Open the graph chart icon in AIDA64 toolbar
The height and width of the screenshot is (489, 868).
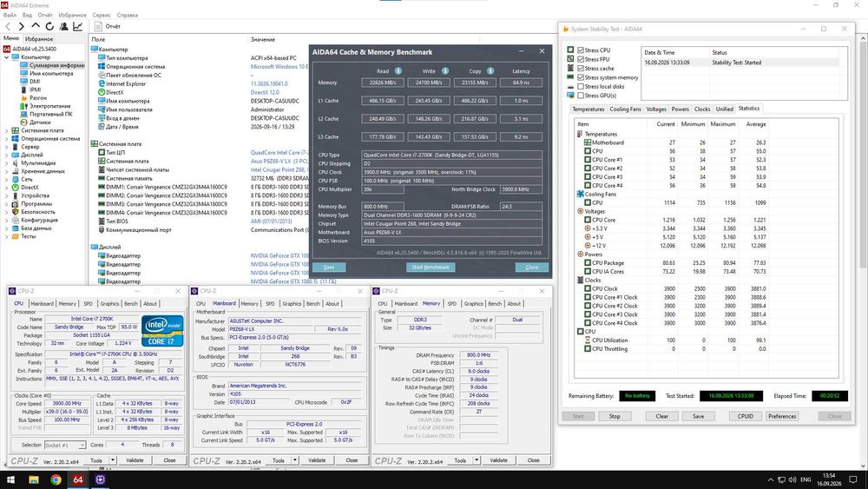click(78, 26)
